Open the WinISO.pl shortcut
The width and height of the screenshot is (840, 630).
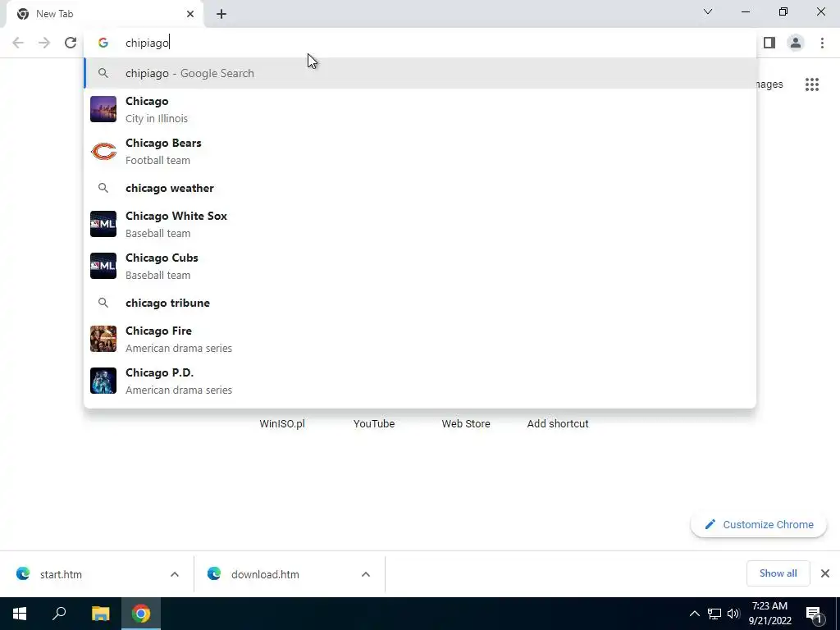282,424
